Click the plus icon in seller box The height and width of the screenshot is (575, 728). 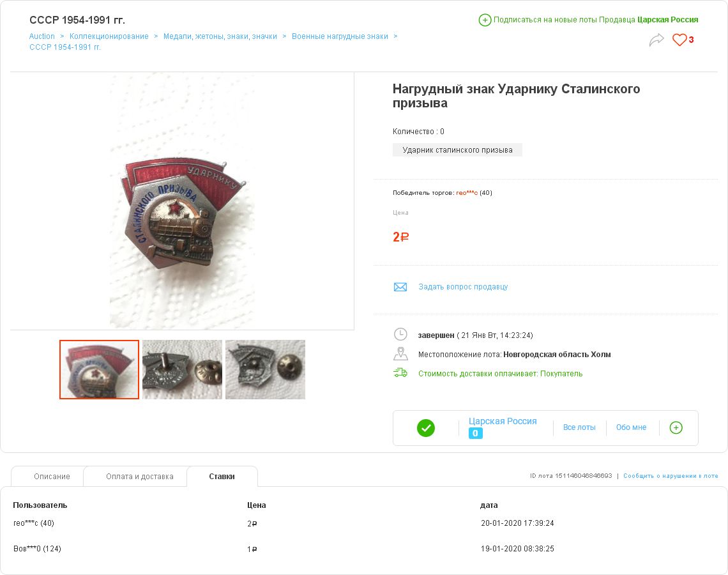(676, 428)
